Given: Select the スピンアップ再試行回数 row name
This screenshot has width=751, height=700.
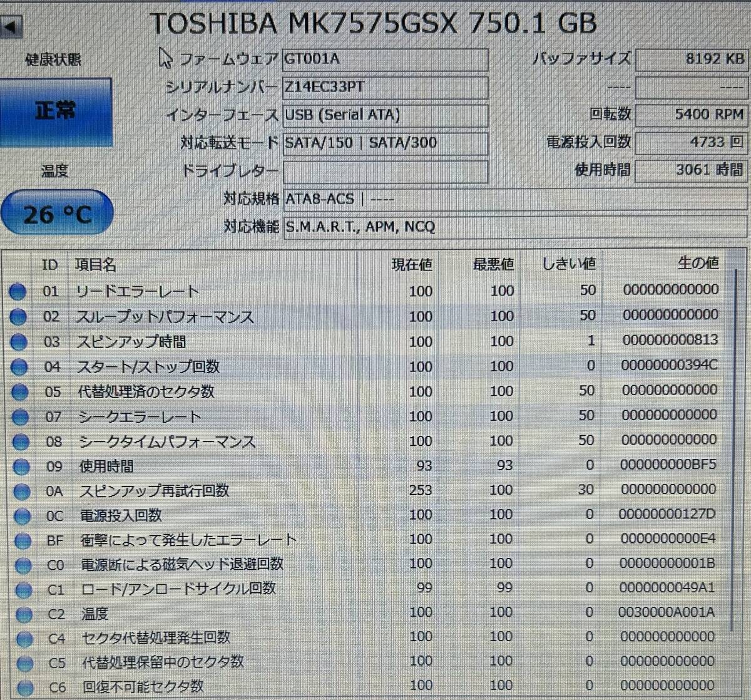Looking at the screenshot, I should pyautogui.click(x=155, y=491).
